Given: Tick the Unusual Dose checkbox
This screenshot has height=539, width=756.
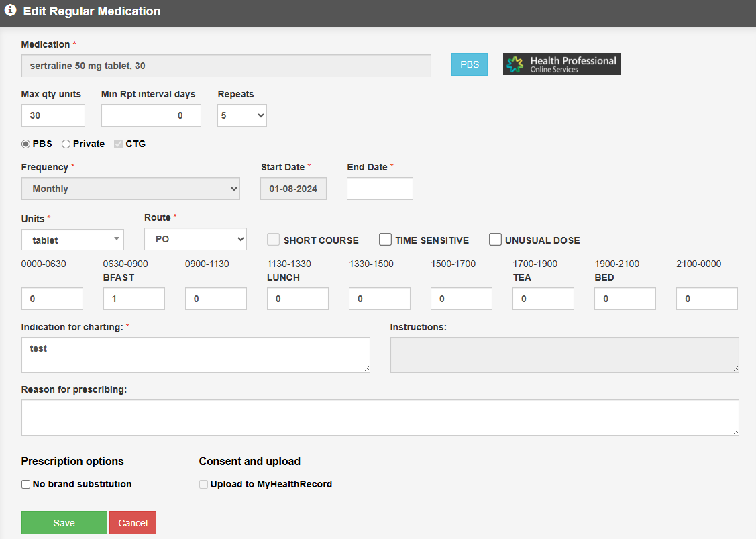Looking at the screenshot, I should click(x=495, y=240).
